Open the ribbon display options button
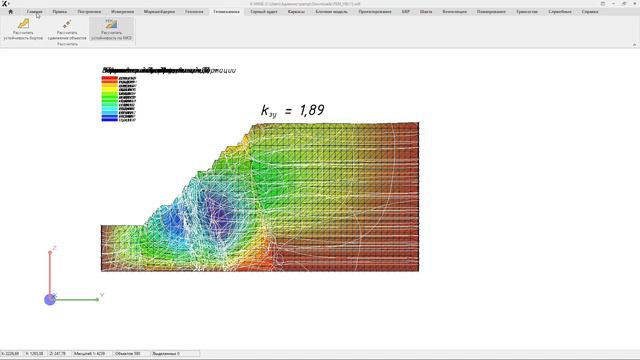The width and height of the screenshot is (640, 360). click(x=603, y=4)
